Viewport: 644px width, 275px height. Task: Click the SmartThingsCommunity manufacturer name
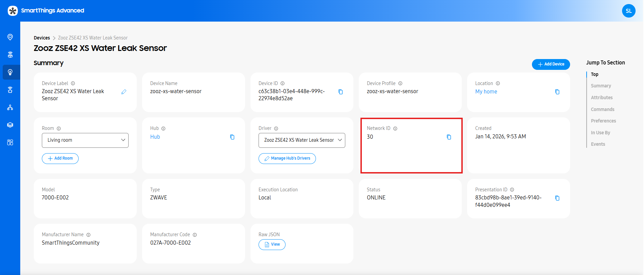[x=71, y=243]
